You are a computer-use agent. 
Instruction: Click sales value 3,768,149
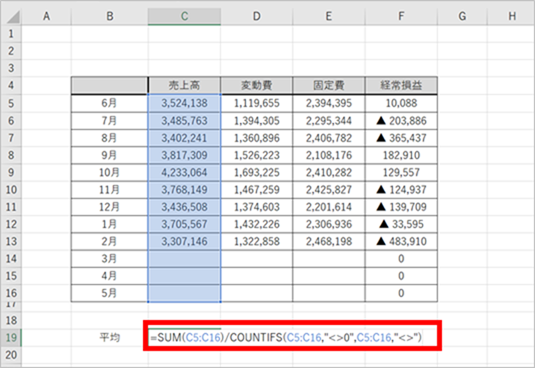coord(184,190)
